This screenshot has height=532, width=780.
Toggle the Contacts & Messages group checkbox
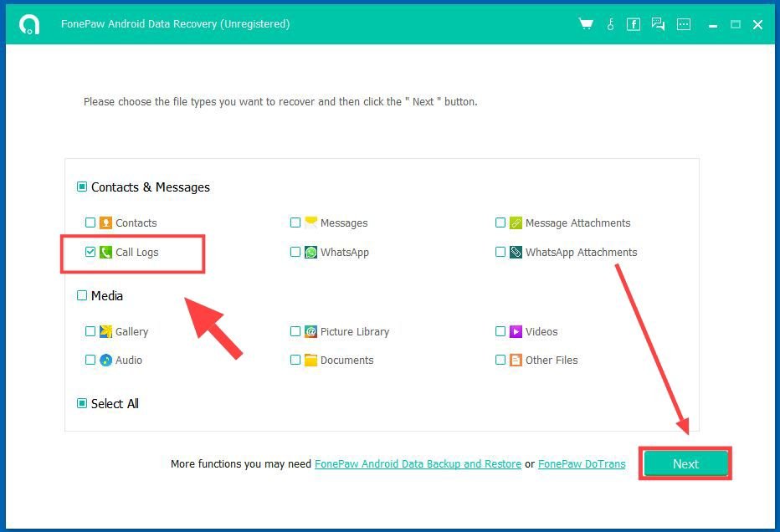point(82,187)
